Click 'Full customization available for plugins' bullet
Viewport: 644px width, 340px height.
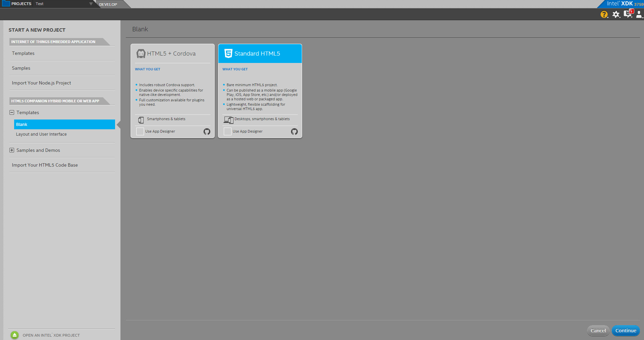pyautogui.click(x=172, y=102)
